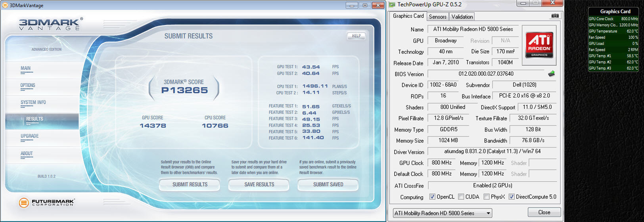
Task: Click the ATI Radeon Graphics logo
Action: (539, 45)
